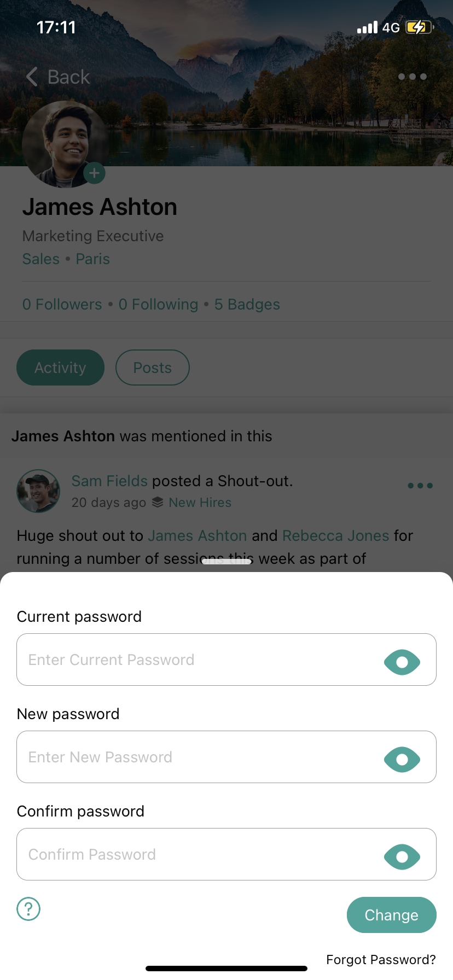Tap the Change button

coord(392,915)
